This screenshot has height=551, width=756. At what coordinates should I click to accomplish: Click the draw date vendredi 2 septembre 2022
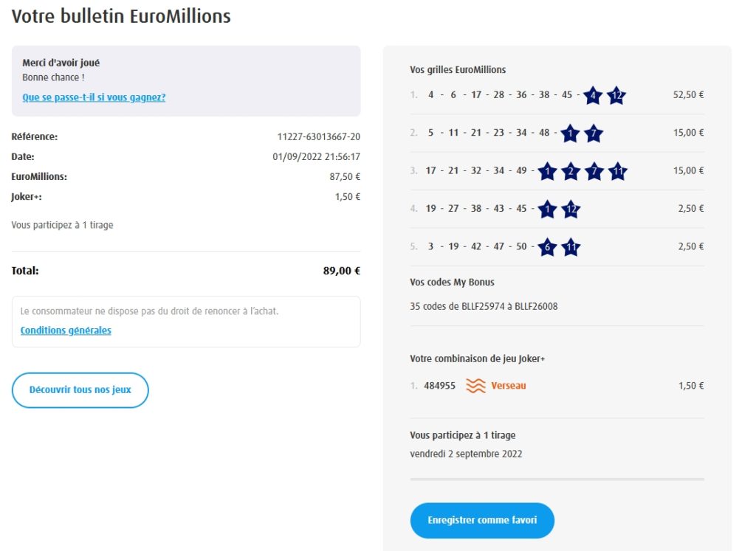466,454
